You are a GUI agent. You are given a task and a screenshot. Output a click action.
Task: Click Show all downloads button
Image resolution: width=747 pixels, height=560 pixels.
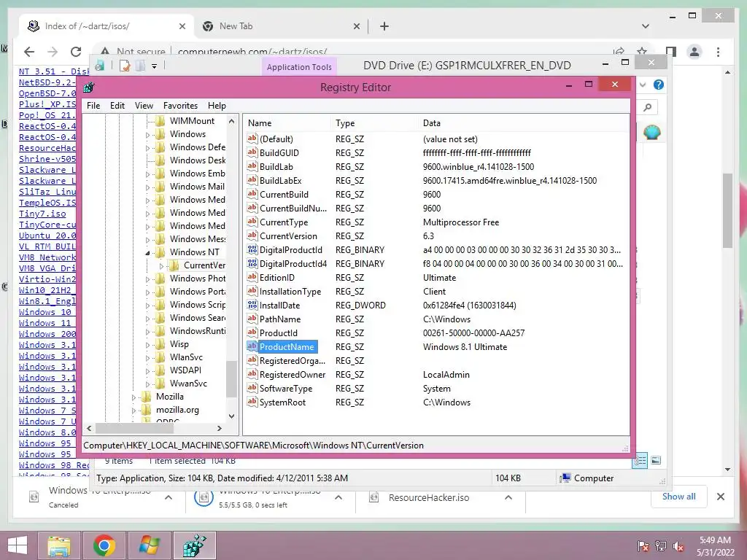click(679, 497)
